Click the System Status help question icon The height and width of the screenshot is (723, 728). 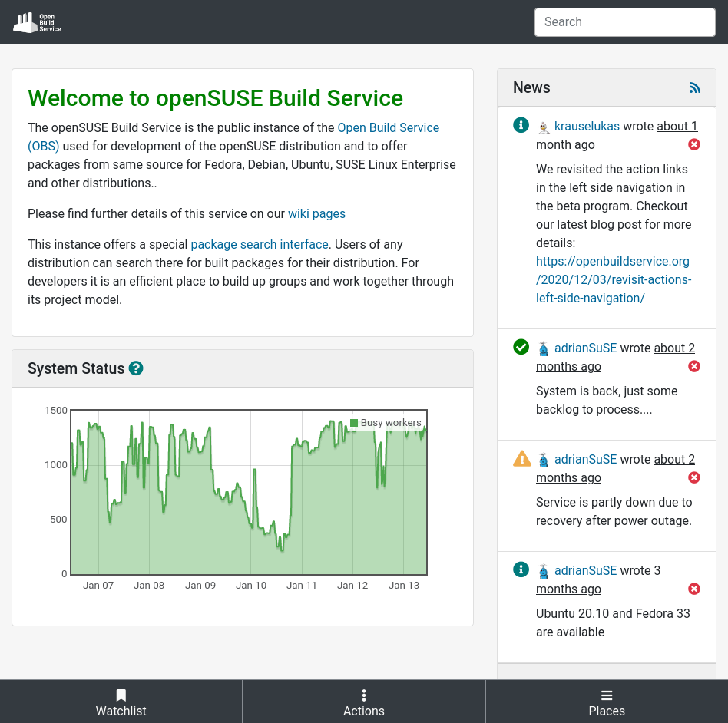pos(136,368)
